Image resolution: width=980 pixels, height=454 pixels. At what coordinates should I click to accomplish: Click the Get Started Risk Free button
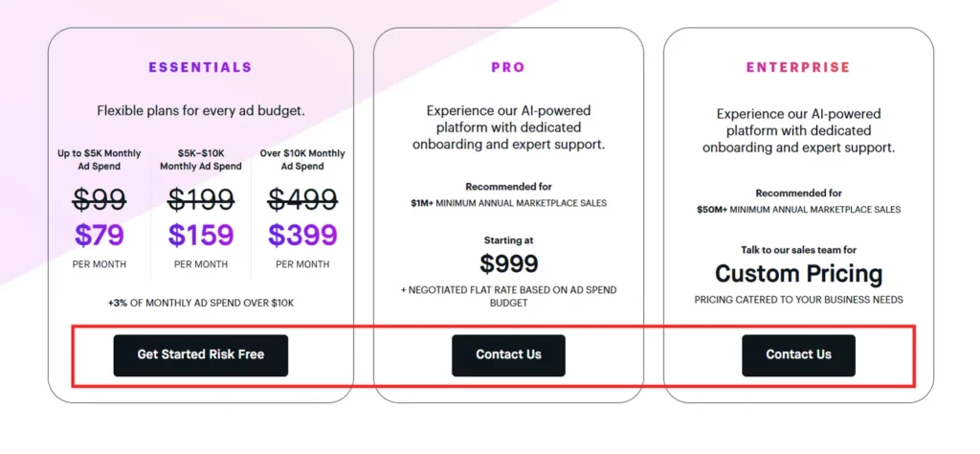[x=200, y=354]
